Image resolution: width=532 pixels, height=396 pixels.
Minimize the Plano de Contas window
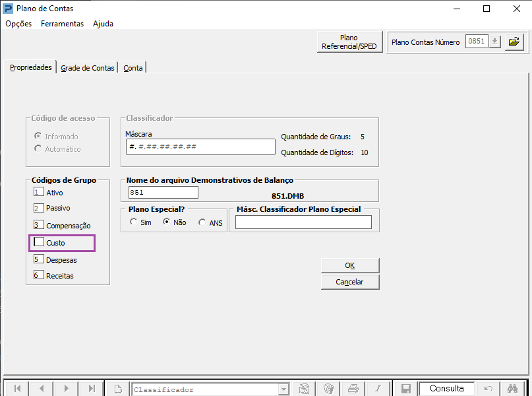(457, 9)
